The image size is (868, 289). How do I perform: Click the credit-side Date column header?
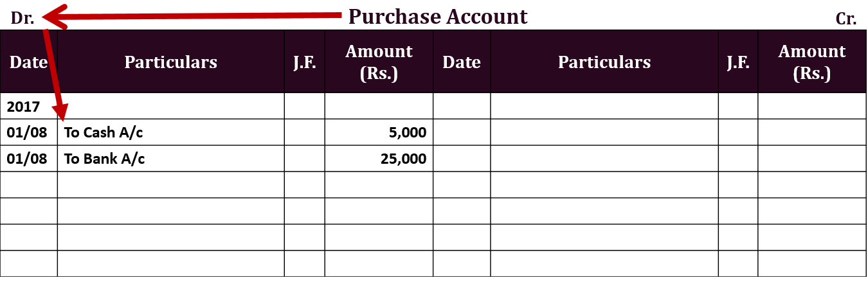click(x=462, y=62)
